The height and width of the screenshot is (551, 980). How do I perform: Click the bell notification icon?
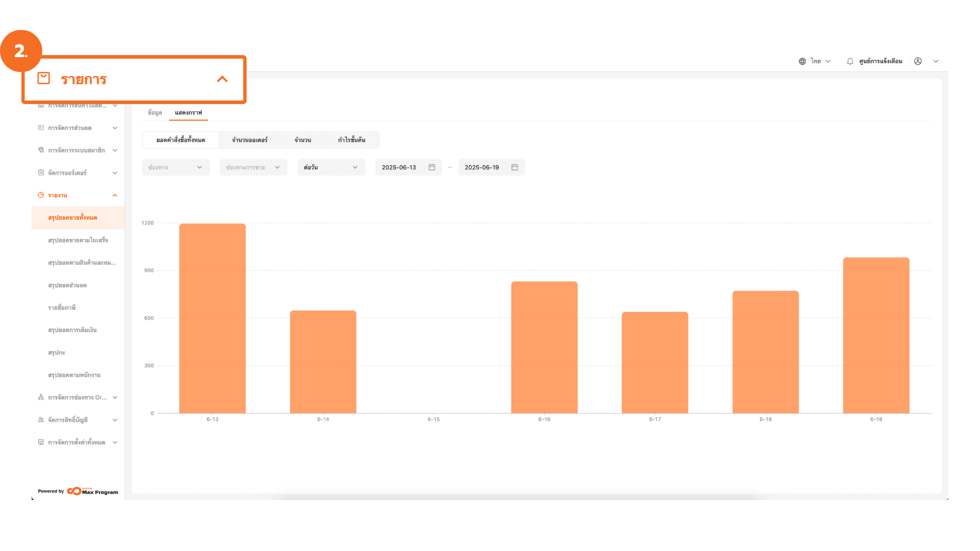tap(850, 61)
